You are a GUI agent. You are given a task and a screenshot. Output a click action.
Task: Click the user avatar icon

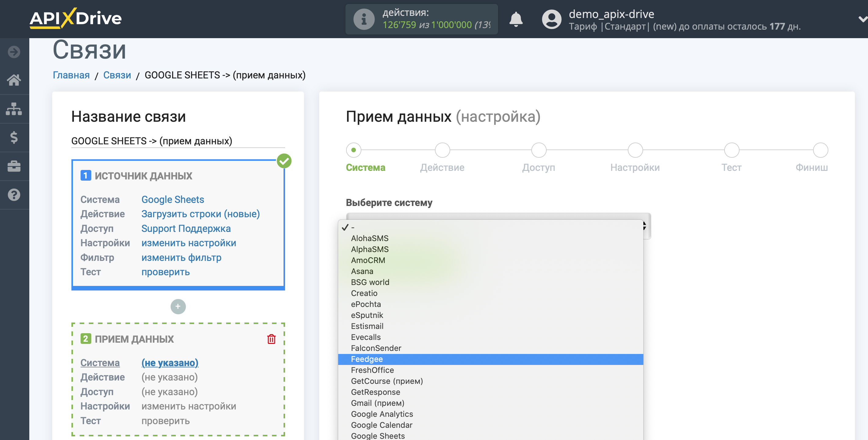[552, 19]
